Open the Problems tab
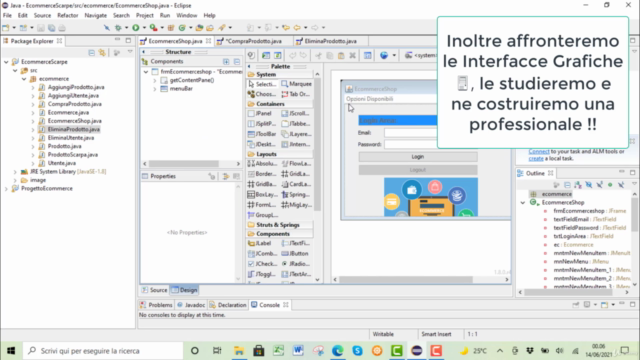640x360 pixels. (x=156, y=305)
